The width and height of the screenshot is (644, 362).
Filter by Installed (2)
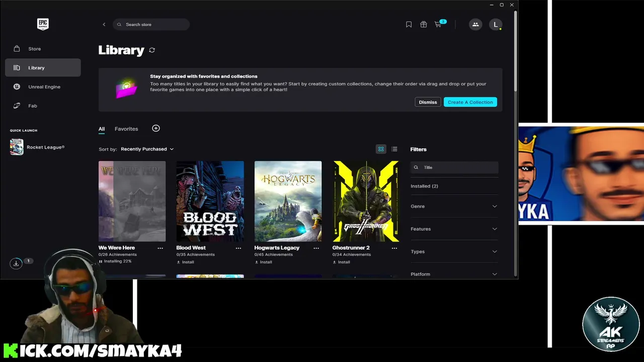coord(424,186)
